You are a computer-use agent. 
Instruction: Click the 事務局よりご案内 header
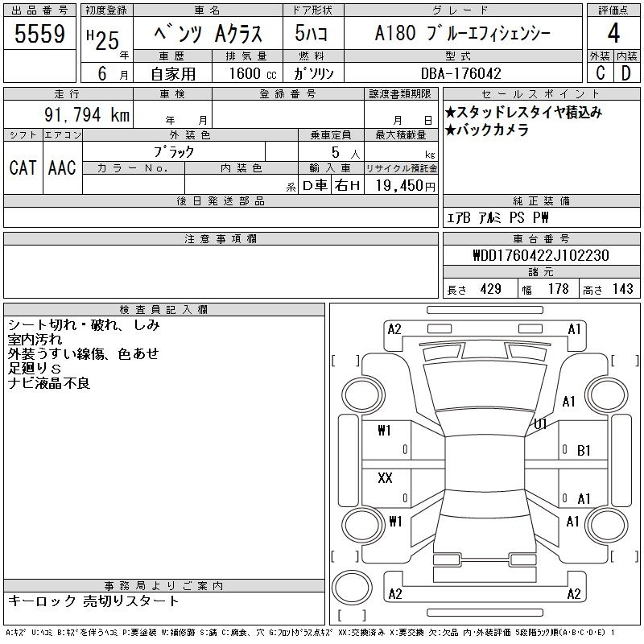click(x=164, y=586)
